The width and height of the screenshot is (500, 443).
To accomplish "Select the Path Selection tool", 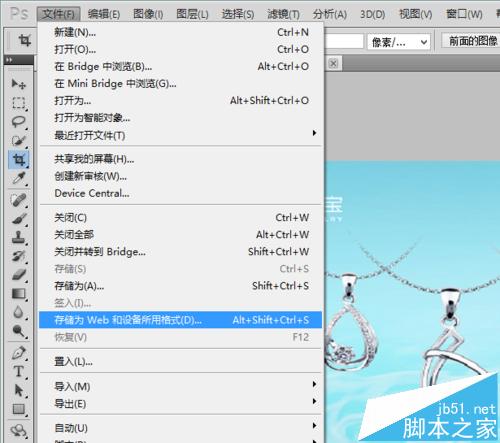I will 19,390.
